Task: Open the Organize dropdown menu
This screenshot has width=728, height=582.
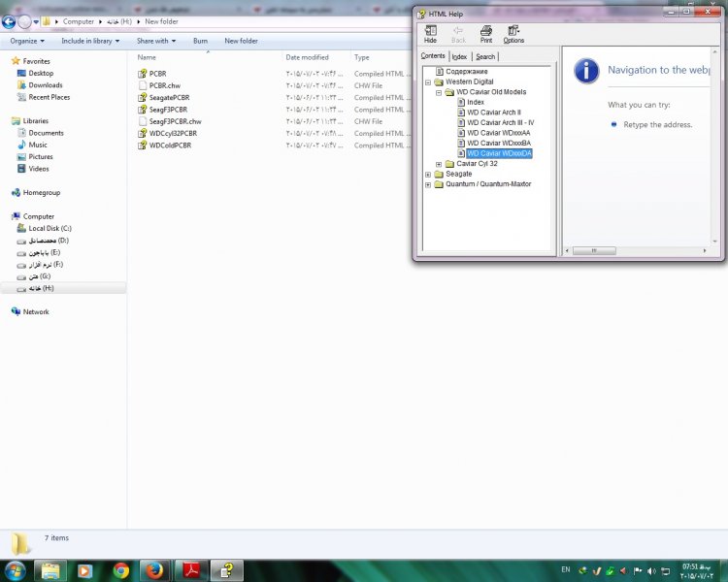Action: tap(27, 41)
